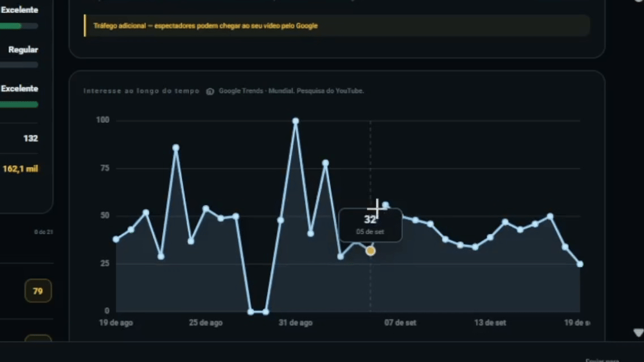Click the '13 de set' axis label
The height and width of the screenshot is (362, 644).
pos(490,322)
